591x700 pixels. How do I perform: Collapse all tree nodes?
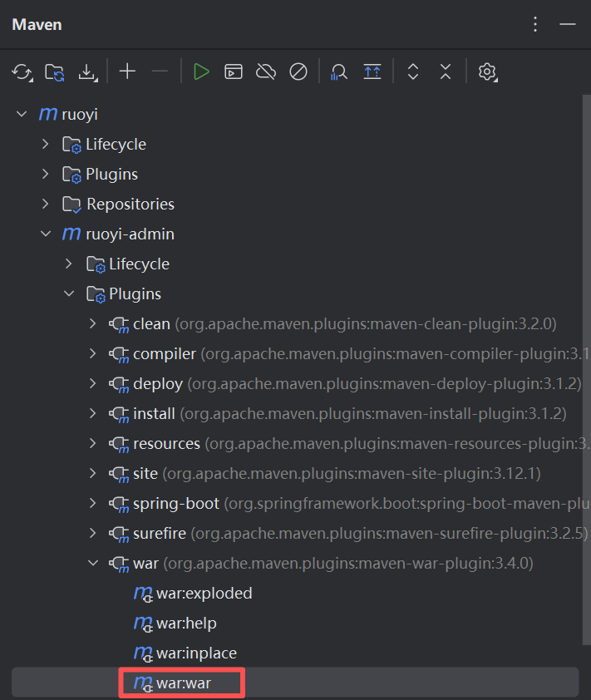(446, 71)
